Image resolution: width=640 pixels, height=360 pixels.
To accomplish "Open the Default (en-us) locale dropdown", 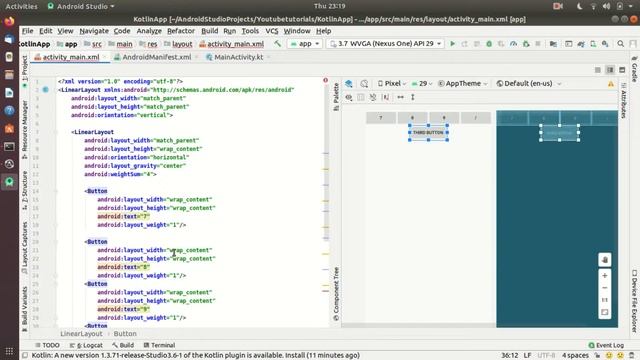I will pos(529,84).
